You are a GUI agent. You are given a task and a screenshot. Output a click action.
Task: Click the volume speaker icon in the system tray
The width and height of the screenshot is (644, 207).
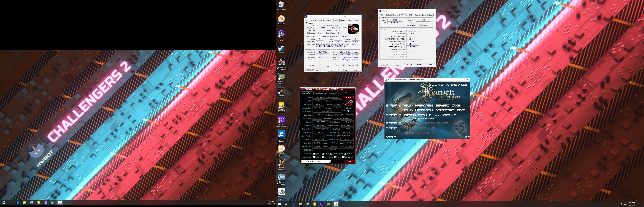tap(625, 204)
